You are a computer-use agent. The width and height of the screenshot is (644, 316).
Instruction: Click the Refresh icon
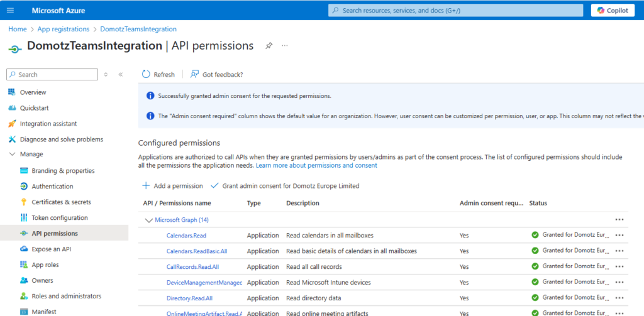coord(146,74)
